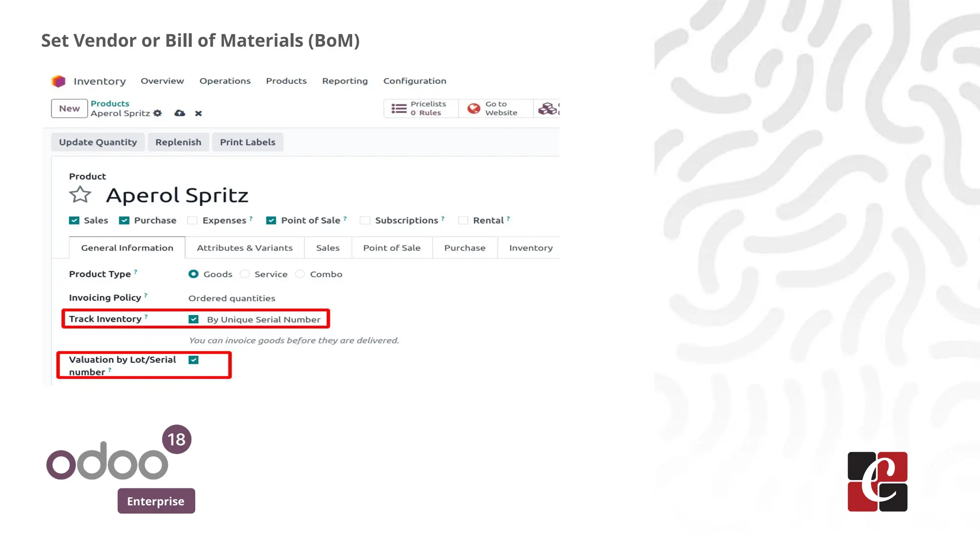Open the Configuration menu
The image size is (980, 551).
coord(415,81)
